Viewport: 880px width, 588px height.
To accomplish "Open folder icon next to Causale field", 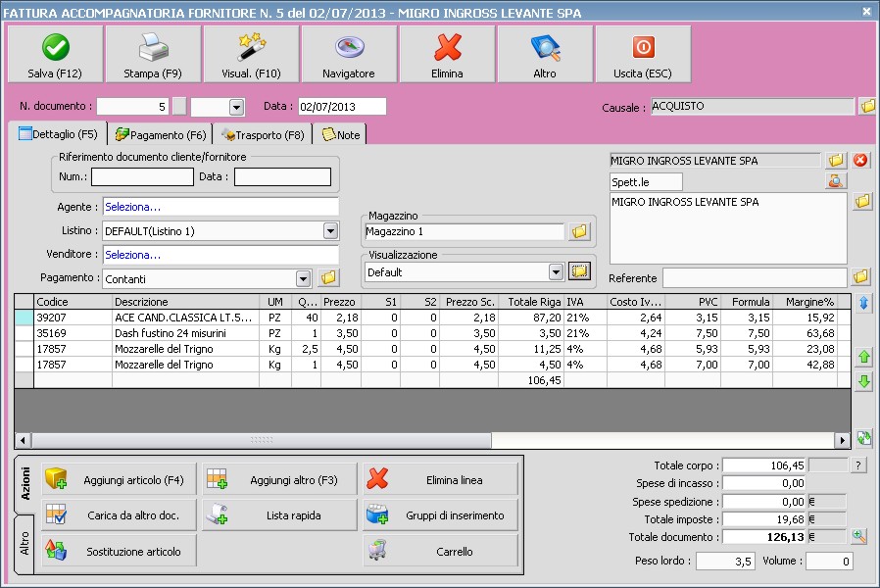I will (x=867, y=106).
